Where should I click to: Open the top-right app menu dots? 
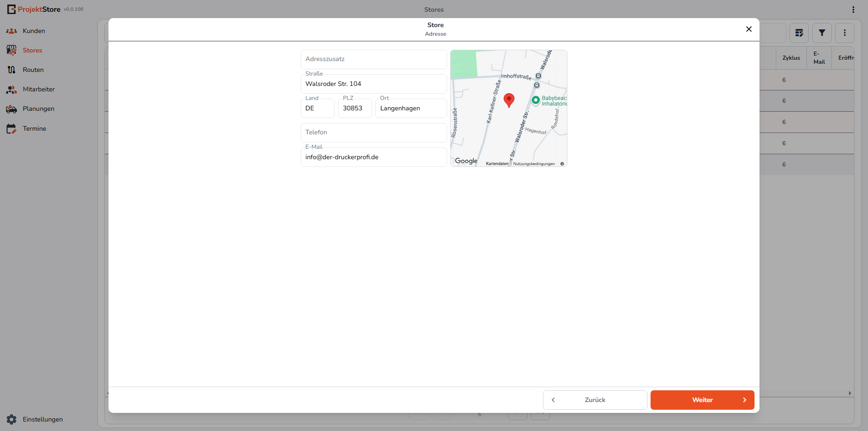pos(853,9)
